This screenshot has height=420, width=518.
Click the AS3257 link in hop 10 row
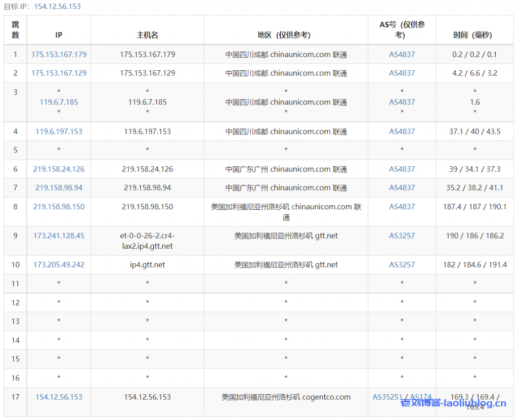(x=402, y=265)
